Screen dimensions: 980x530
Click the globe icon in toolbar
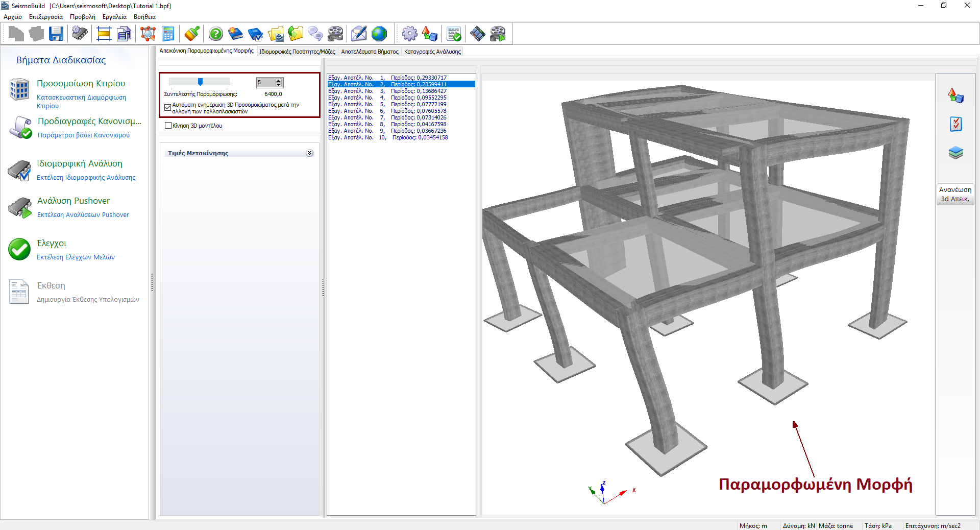[379, 34]
